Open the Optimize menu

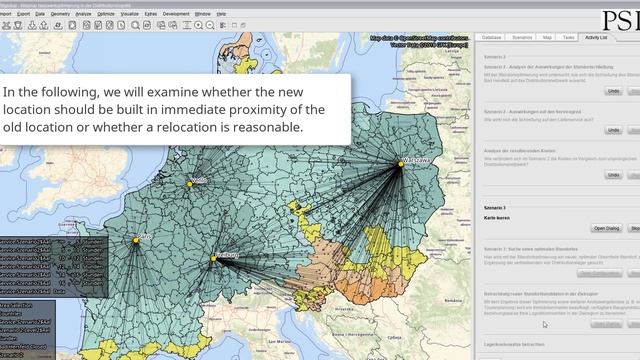tap(106, 14)
